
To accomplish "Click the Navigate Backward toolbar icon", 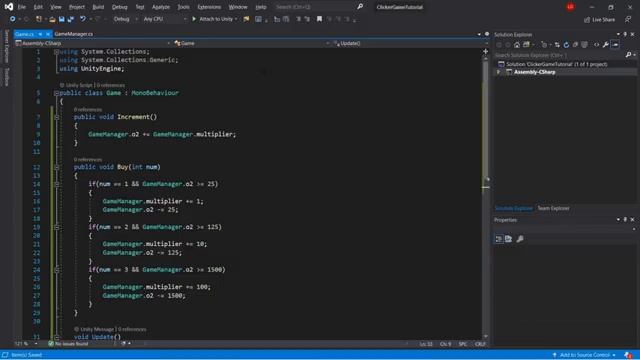I will click(13, 19).
